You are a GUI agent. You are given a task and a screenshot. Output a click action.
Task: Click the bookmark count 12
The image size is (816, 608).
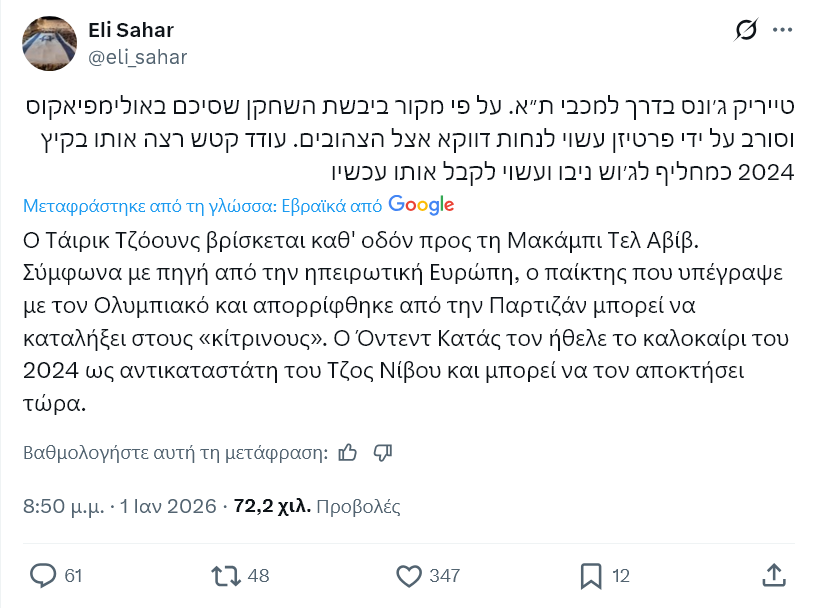(621, 575)
